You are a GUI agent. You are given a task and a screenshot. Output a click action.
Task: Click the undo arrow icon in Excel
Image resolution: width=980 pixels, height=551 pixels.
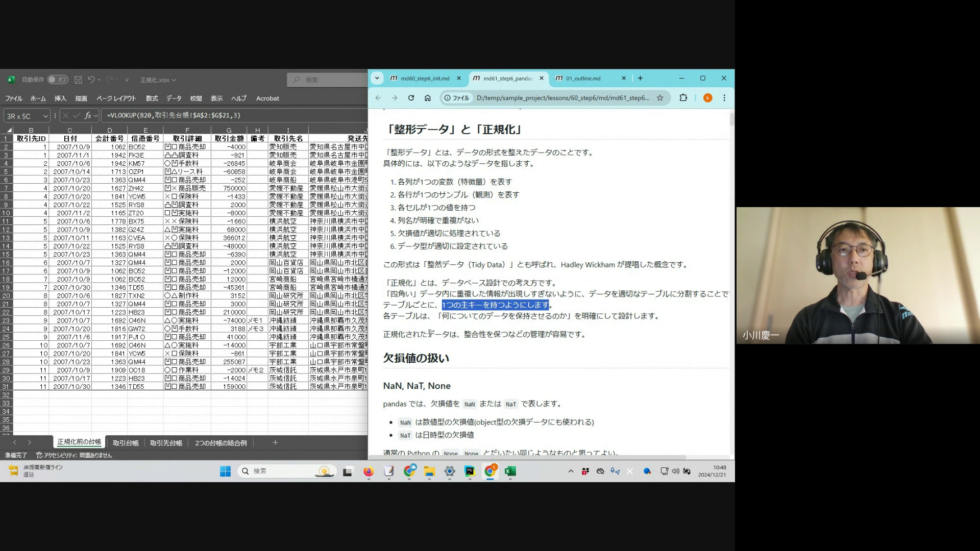coord(91,80)
